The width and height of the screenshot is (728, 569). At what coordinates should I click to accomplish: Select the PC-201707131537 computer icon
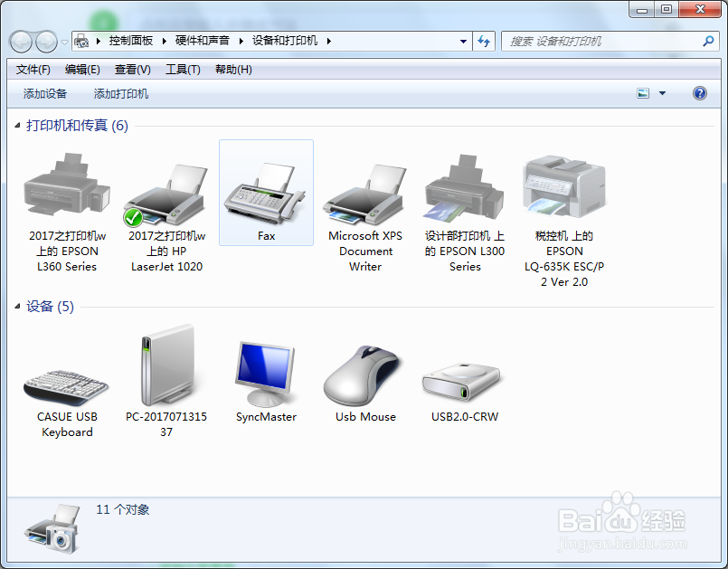[166, 365]
